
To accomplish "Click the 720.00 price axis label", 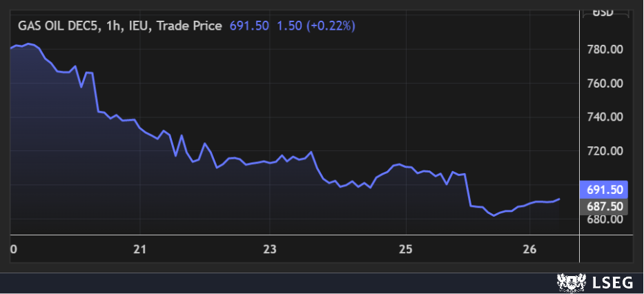I will coord(605,151).
